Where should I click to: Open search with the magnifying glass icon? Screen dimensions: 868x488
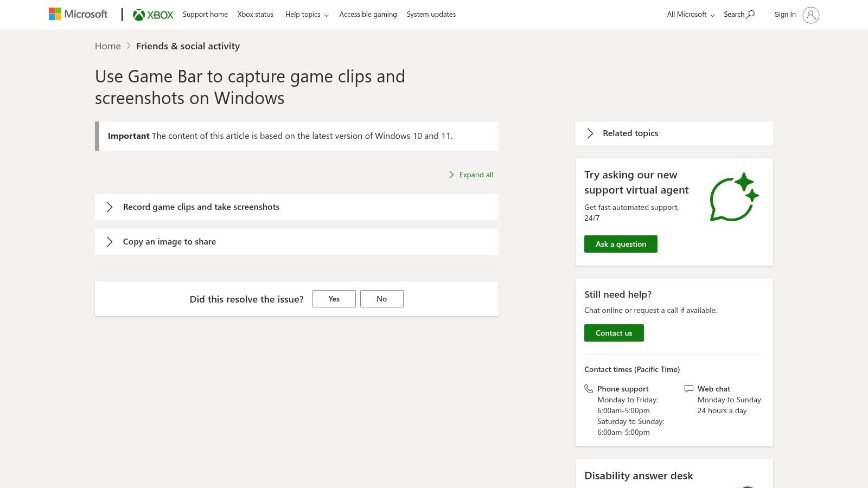click(x=751, y=14)
